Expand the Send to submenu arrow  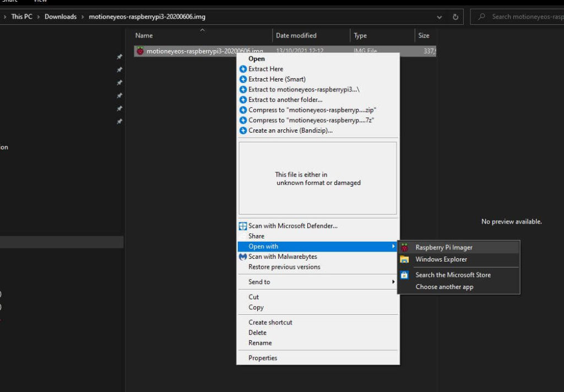[393, 282]
